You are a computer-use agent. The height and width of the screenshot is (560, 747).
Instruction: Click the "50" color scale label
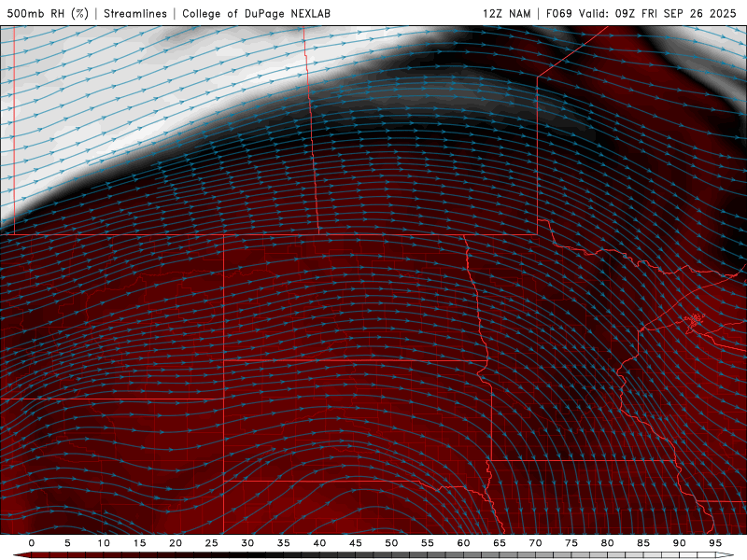click(x=391, y=543)
